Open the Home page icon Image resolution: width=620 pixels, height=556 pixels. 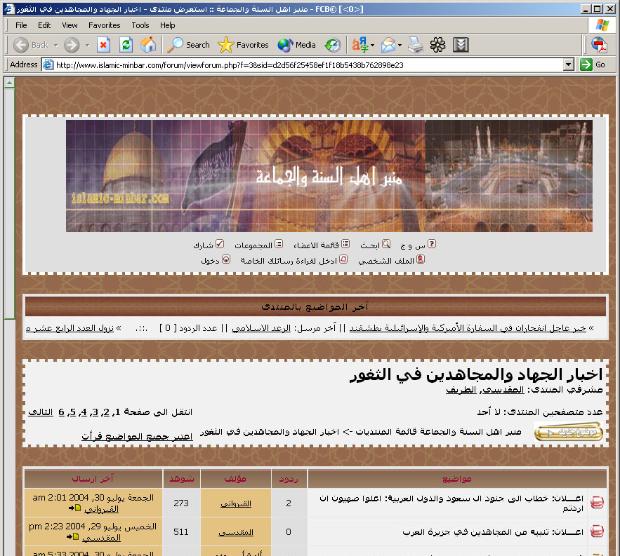tap(148, 45)
